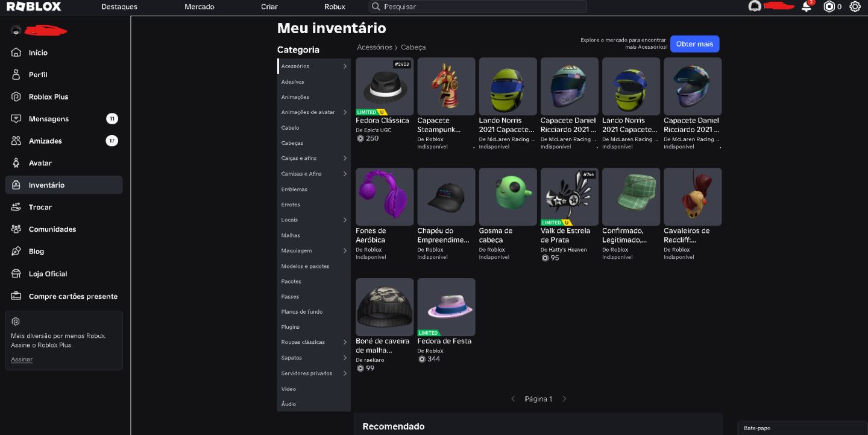Open the Destaques top menu
Image resolution: width=868 pixels, height=435 pixels.
click(x=119, y=7)
